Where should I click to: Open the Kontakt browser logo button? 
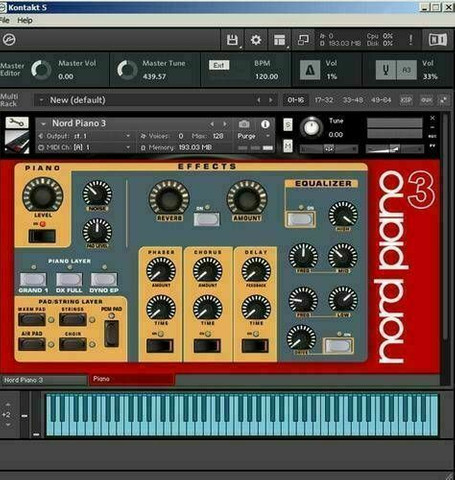click(9, 40)
